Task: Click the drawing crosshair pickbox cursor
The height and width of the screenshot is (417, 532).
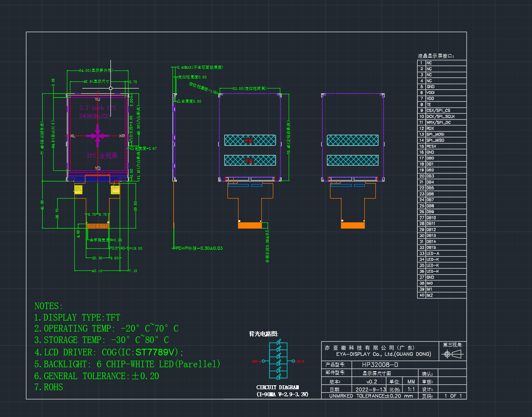Action: 110,88
